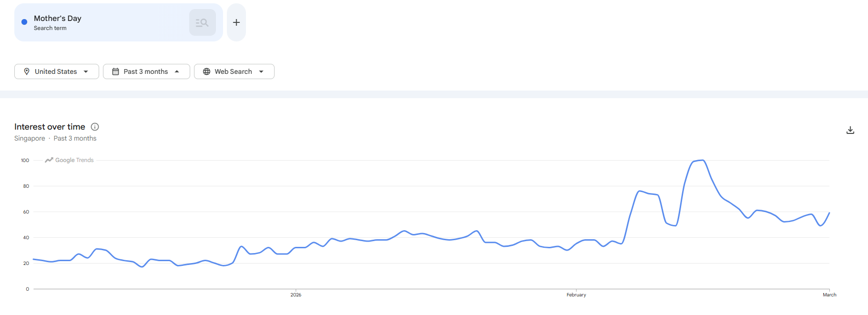Click the Google Trends logo on the chart

coord(70,160)
